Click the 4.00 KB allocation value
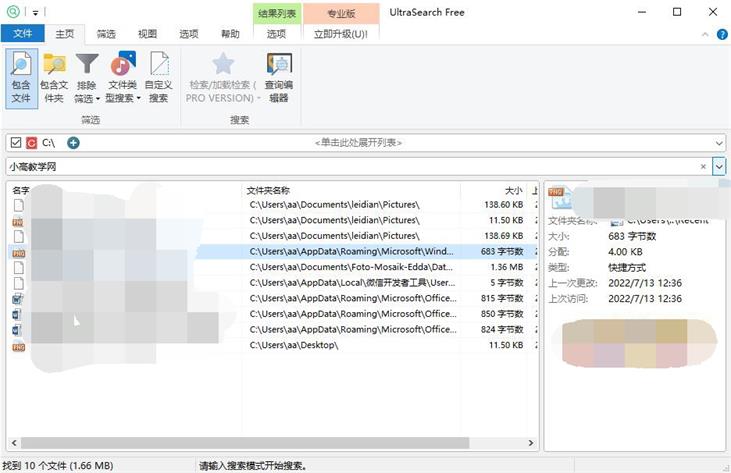The image size is (731, 473). (625, 252)
